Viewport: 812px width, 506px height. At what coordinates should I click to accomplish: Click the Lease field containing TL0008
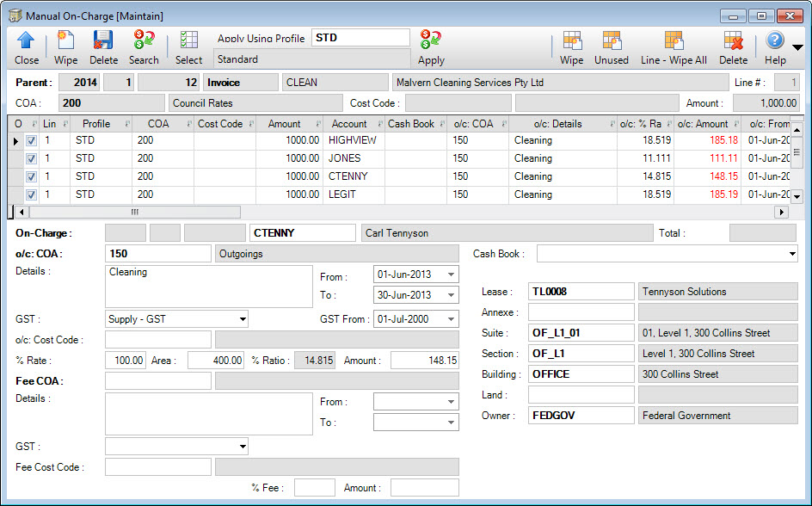tap(581, 292)
